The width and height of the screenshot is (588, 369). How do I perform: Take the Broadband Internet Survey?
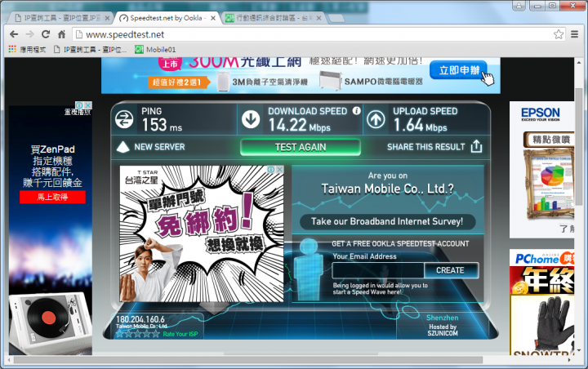pos(387,221)
